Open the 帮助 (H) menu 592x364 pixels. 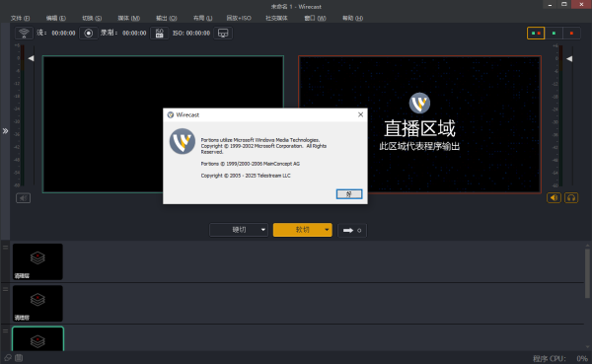(352, 18)
